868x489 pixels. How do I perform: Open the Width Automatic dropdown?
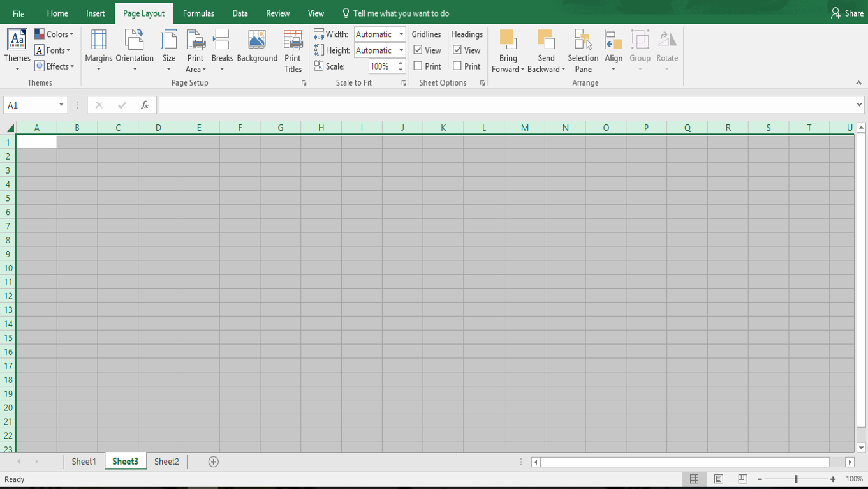click(400, 34)
